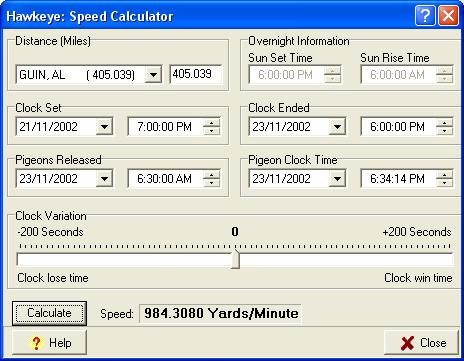This screenshot has height=361, width=464.
Task: Increase the Clock Set time with up arrow
Action: [211, 122]
